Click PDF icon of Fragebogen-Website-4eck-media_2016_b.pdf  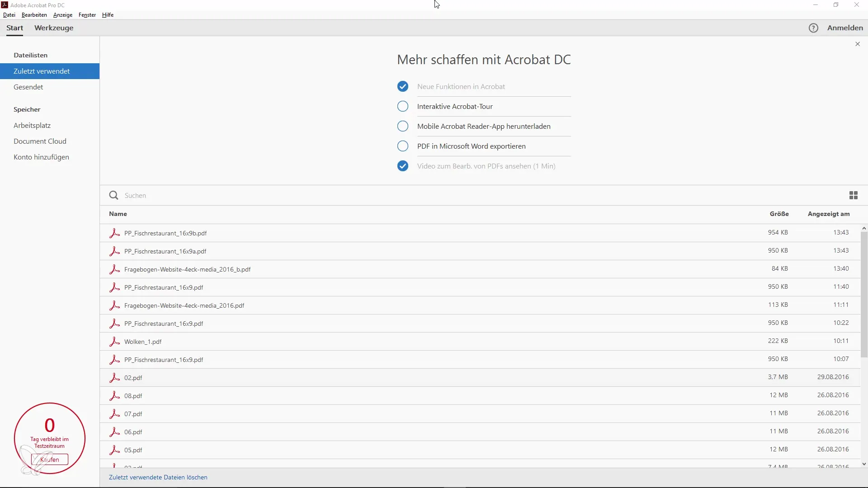[114, 269]
